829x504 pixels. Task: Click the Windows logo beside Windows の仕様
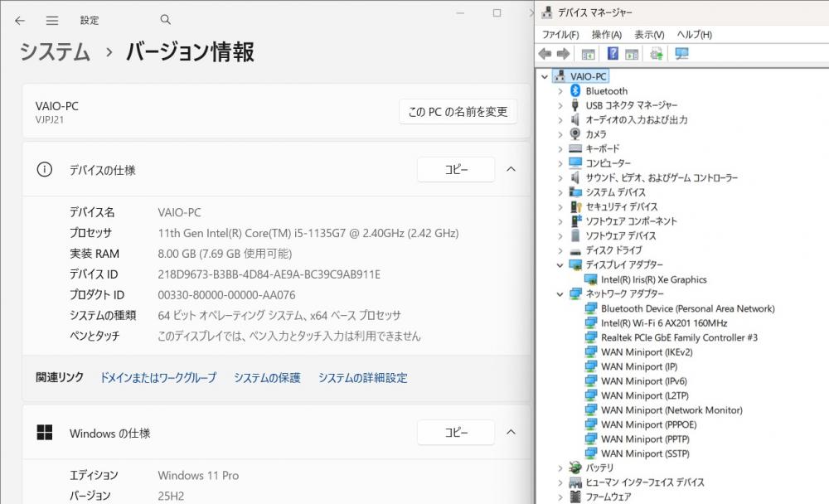[x=45, y=432]
